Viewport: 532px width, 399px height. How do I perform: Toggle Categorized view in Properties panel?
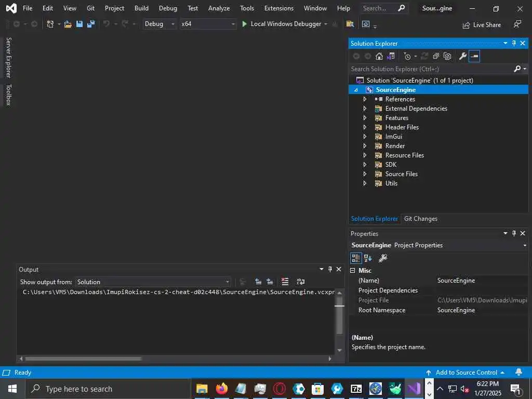pos(355,258)
